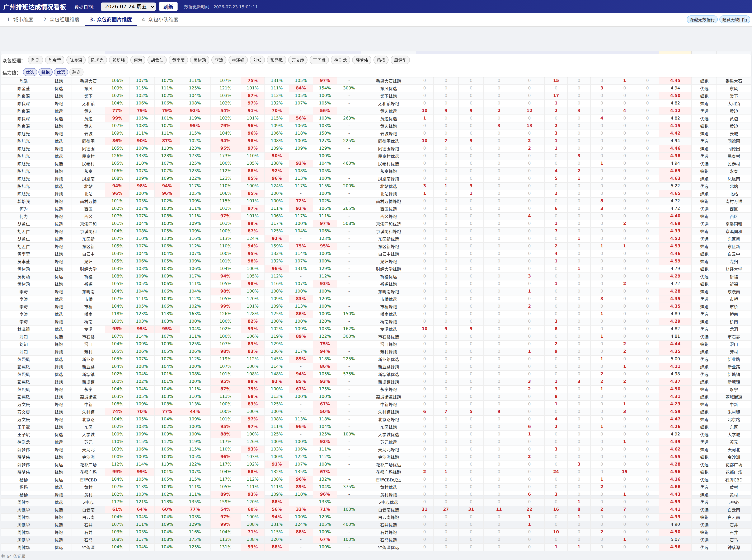Choose the 黄李莹 manager chip
Image resolution: width=752 pixels, height=560 pixels.
[x=178, y=60]
